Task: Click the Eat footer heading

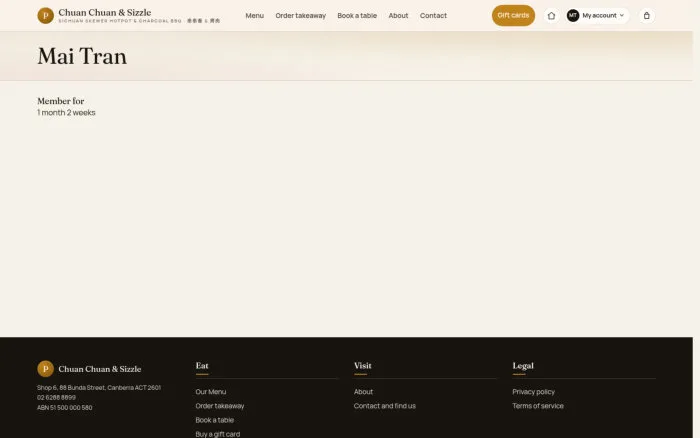Action: coord(202,366)
